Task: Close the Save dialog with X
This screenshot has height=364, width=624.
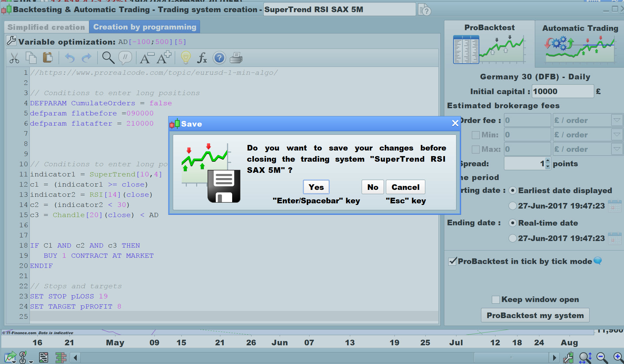Action: click(x=455, y=123)
